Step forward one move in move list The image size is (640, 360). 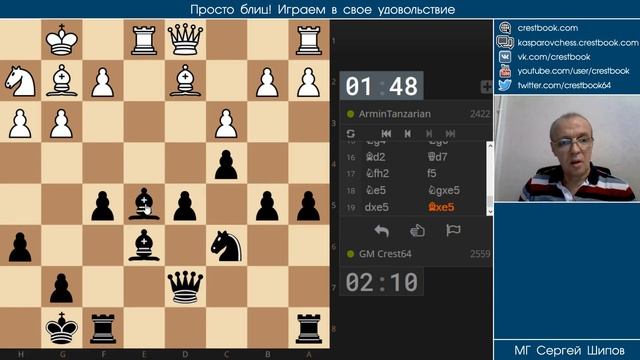[429, 133]
